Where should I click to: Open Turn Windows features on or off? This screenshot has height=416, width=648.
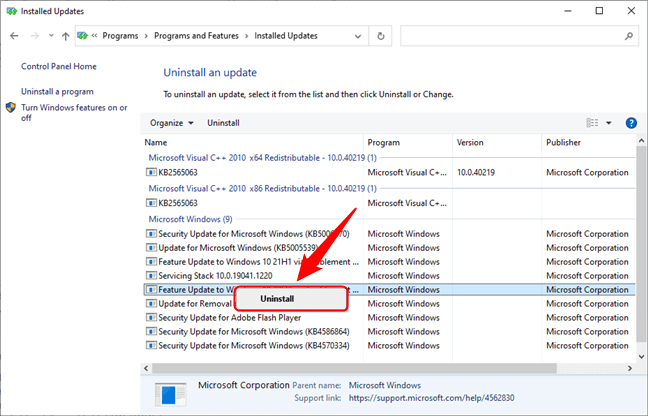(x=74, y=112)
